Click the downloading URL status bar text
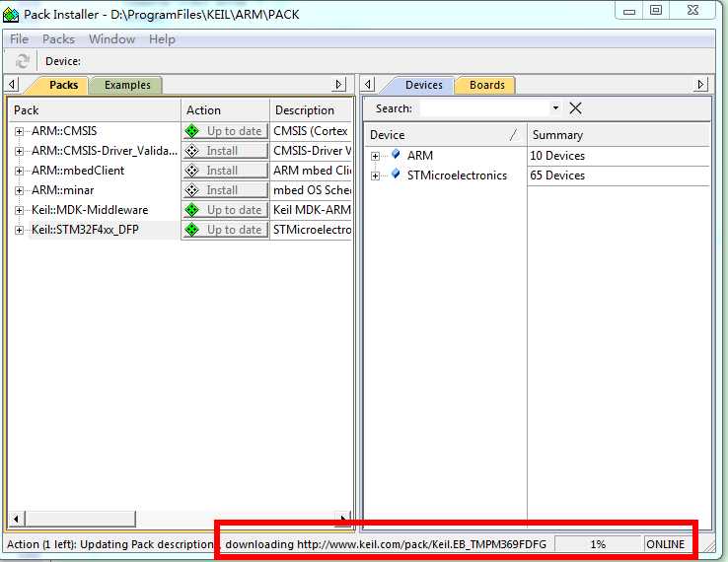 point(386,544)
